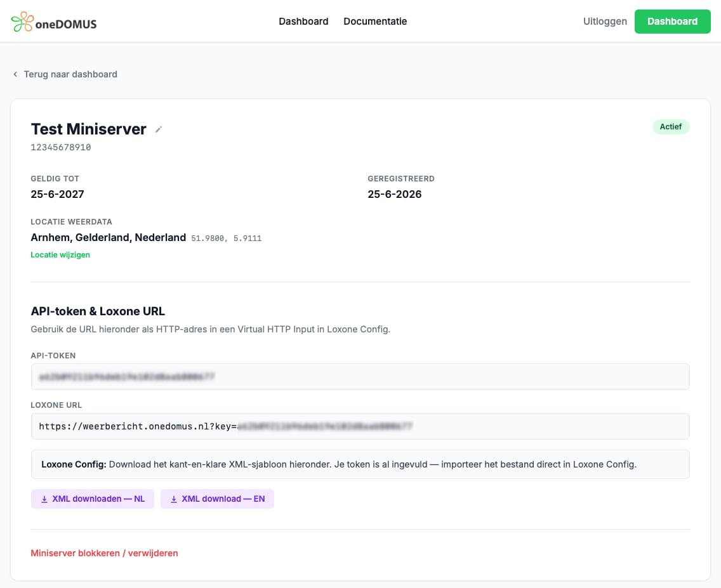Click Miniserver blokkeren / verwijderen link

click(104, 553)
